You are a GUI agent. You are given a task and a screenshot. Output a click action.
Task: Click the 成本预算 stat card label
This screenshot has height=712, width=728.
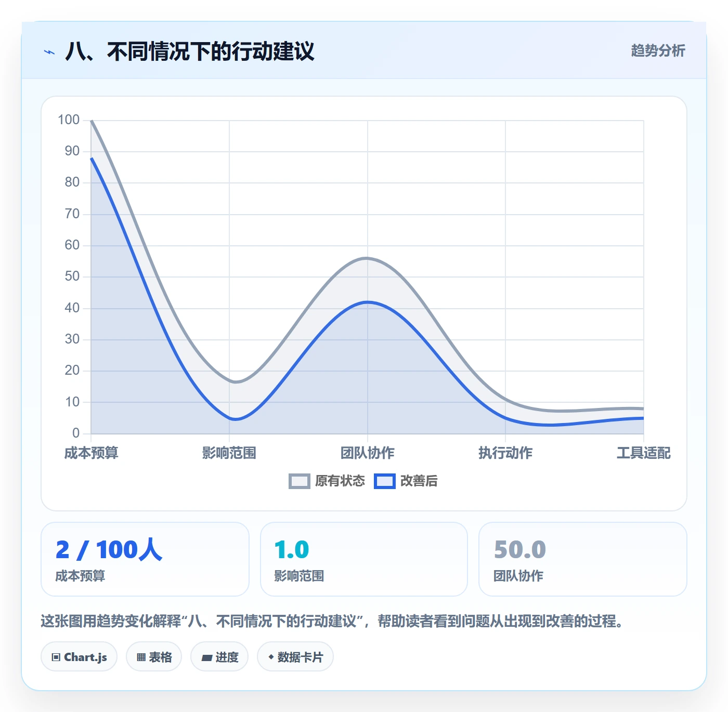pos(80,576)
